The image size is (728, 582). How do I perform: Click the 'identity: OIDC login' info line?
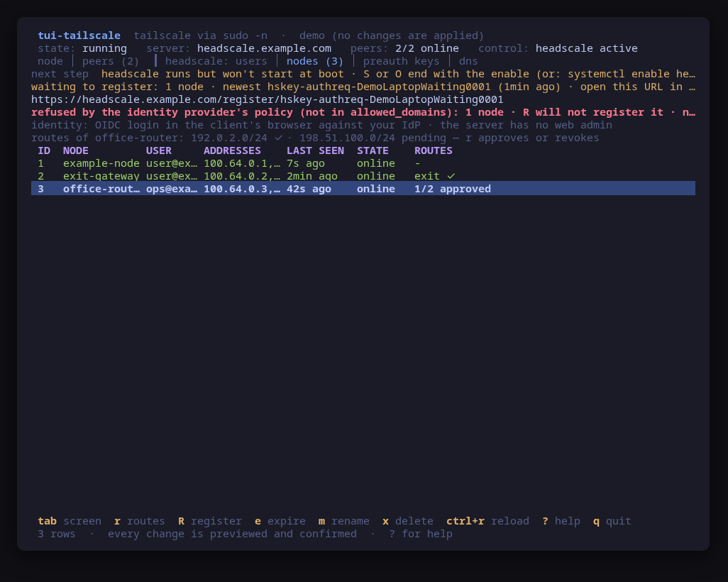tap(321, 125)
